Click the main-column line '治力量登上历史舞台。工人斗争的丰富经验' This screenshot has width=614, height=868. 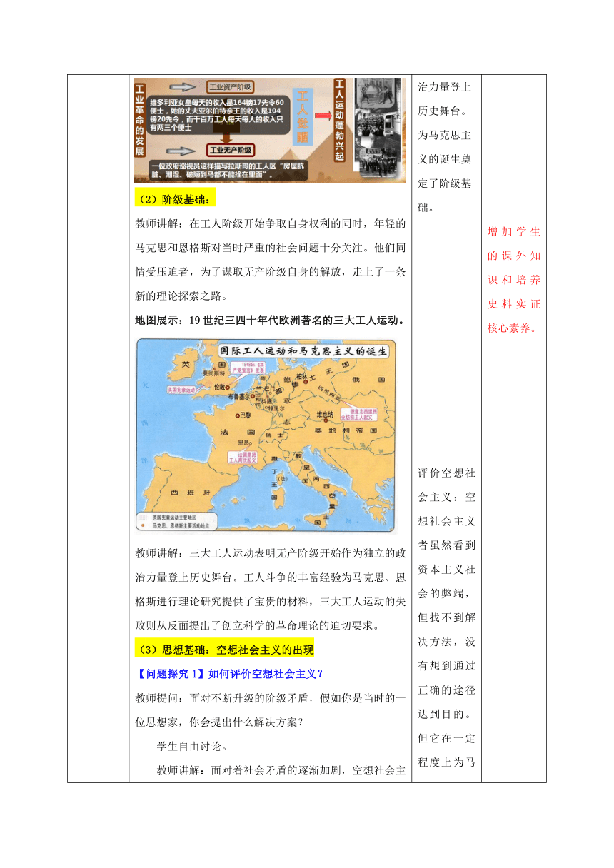270,579
